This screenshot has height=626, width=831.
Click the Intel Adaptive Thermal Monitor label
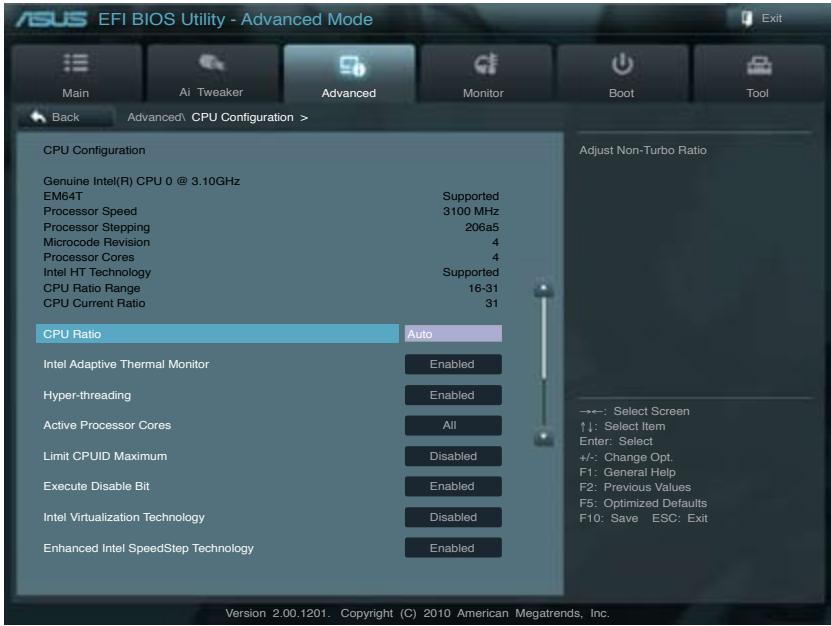pos(126,364)
